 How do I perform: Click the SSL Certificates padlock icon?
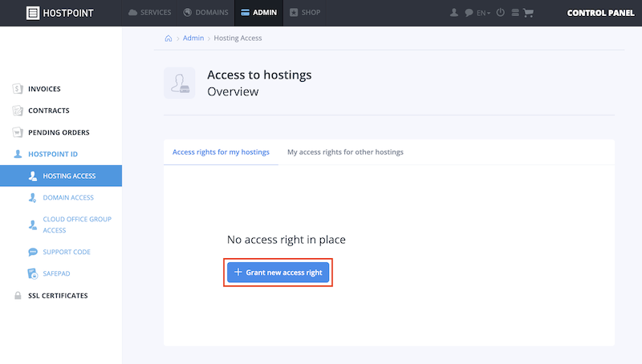(18, 295)
